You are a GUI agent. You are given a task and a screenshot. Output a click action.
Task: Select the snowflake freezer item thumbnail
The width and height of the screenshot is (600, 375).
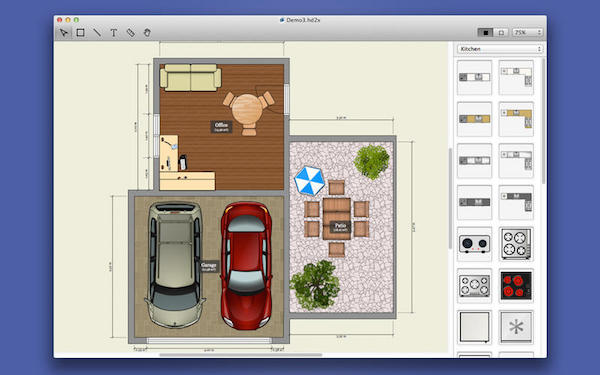click(516, 327)
